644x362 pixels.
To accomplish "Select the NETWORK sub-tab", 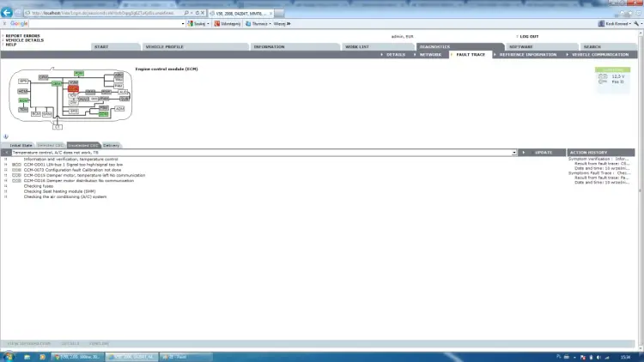I will click(x=430, y=55).
